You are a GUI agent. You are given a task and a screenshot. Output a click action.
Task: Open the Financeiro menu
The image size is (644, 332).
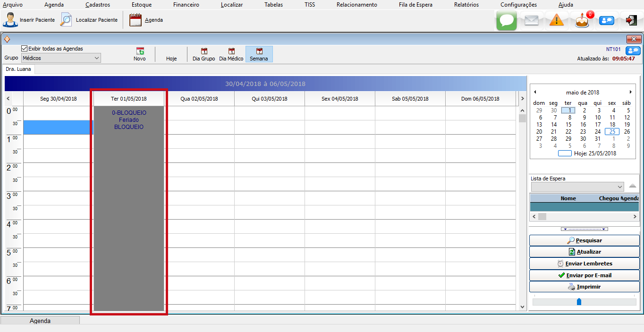pyautogui.click(x=186, y=5)
